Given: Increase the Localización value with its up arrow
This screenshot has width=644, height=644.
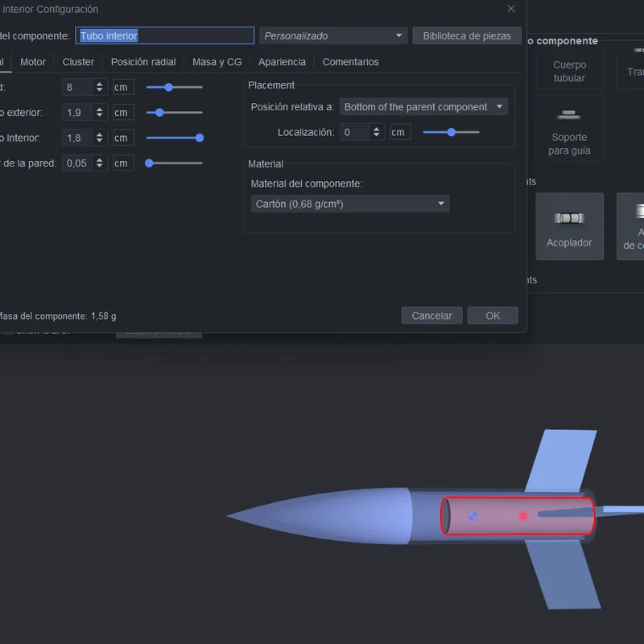Looking at the screenshot, I should pyautogui.click(x=376, y=130).
